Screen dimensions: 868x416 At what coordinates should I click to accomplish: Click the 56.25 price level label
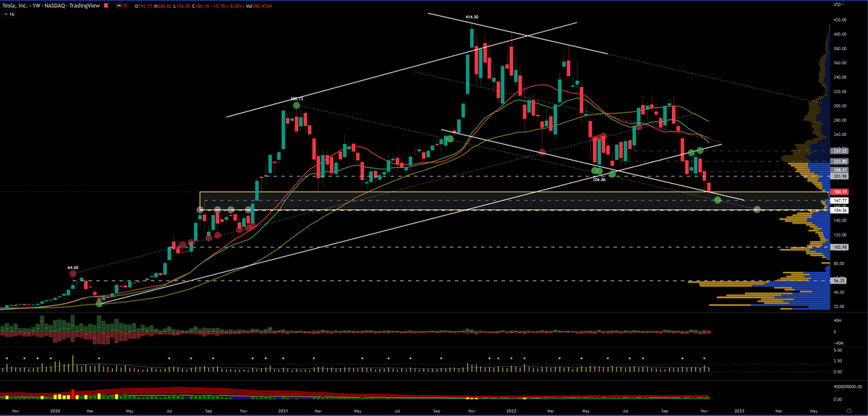pyautogui.click(x=840, y=280)
